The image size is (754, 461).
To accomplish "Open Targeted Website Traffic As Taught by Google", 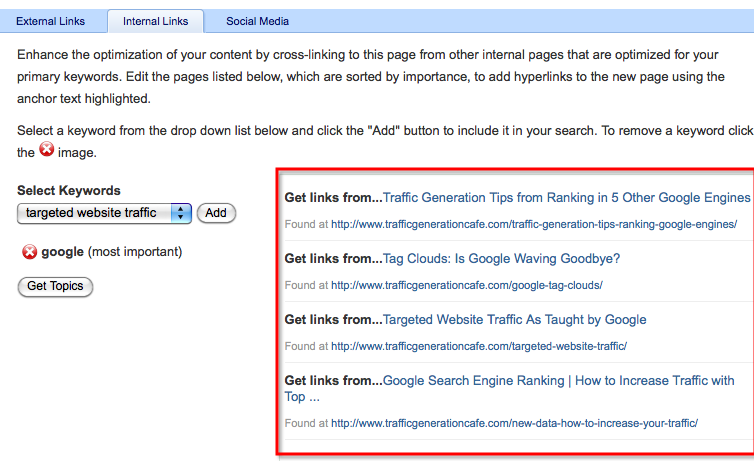I will (x=515, y=320).
